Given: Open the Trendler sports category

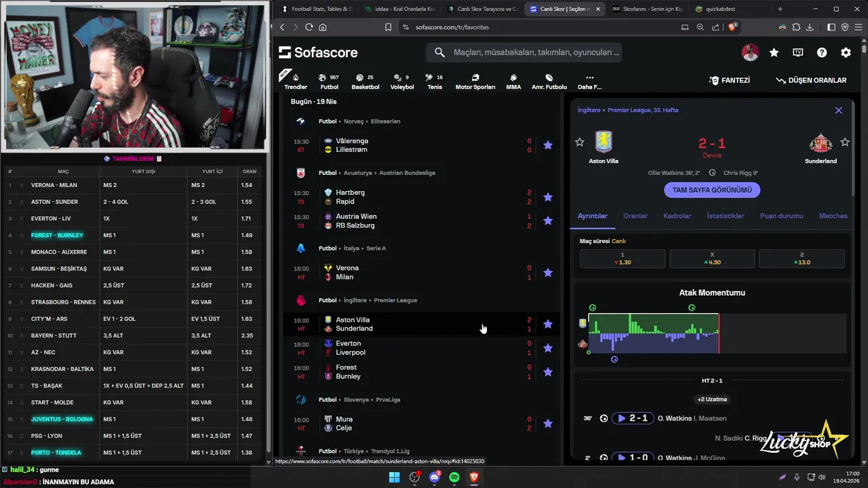Looking at the screenshot, I should pyautogui.click(x=295, y=80).
